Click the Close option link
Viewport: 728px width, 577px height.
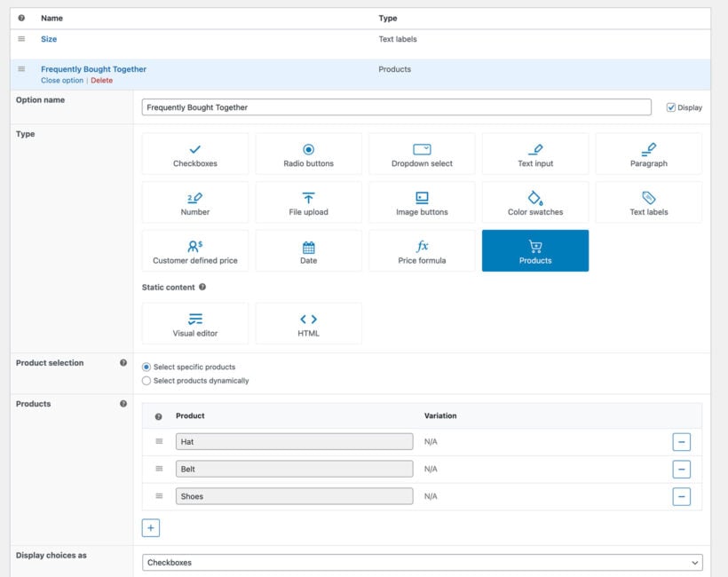tap(62, 81)
